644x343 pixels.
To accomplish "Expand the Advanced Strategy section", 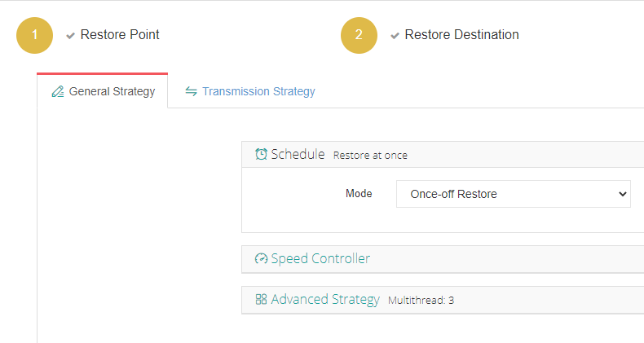I will click(325, 299).
